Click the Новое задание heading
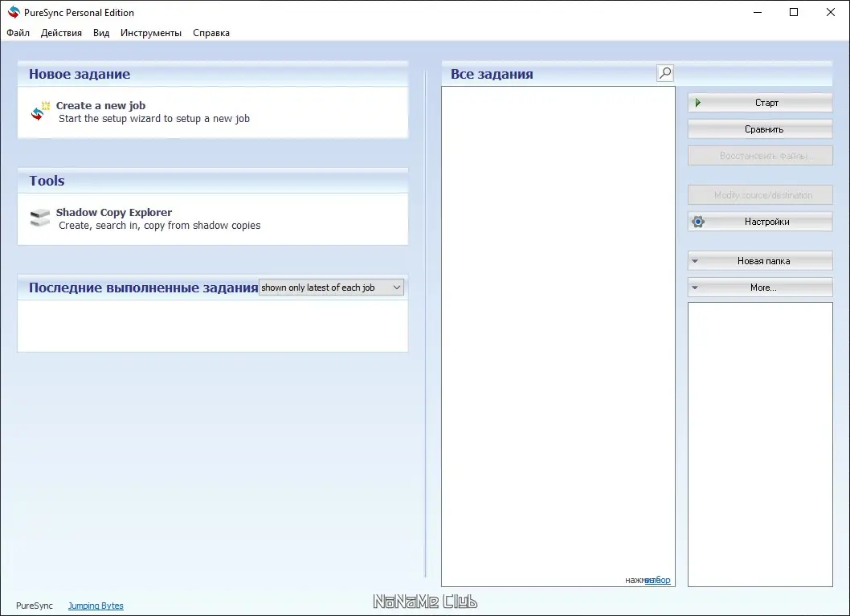The width and height of the screenshot is (850, 616). [x=80, y=74]
